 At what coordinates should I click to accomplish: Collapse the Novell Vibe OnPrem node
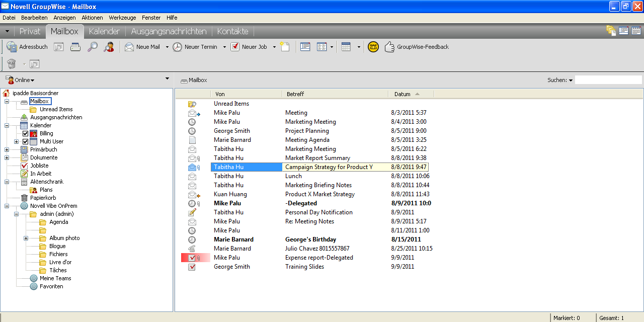click(x=7, y=206)
